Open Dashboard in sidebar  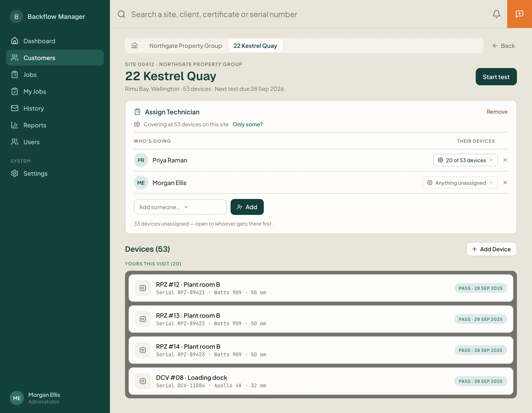pos(55,41)
